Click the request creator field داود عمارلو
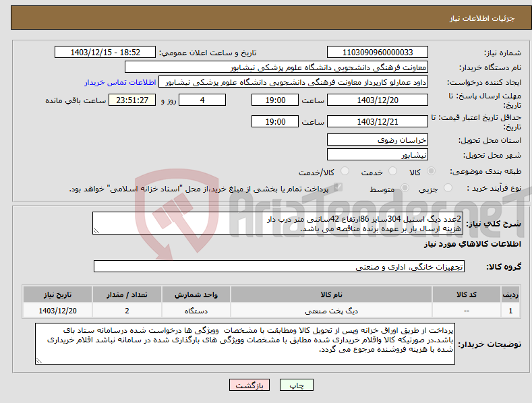This screenshot has width=532, height=403. [x=293, y=82]
